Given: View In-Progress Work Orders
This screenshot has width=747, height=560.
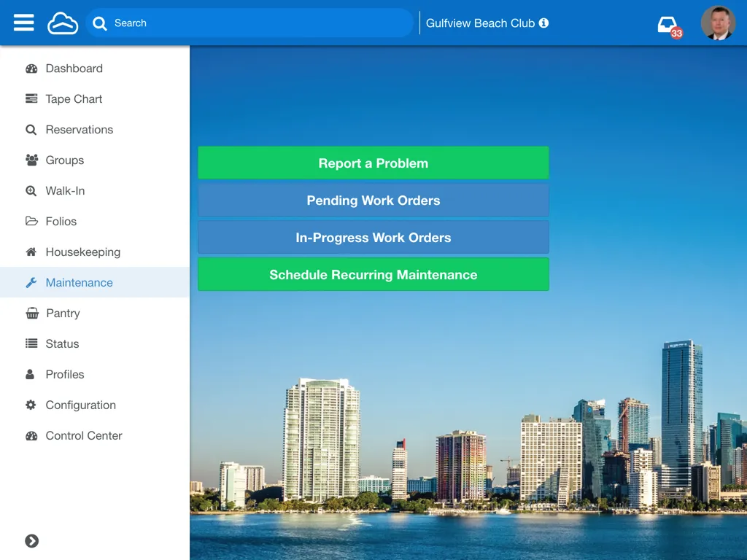Looking at the screenshot, I should (373, 237).
